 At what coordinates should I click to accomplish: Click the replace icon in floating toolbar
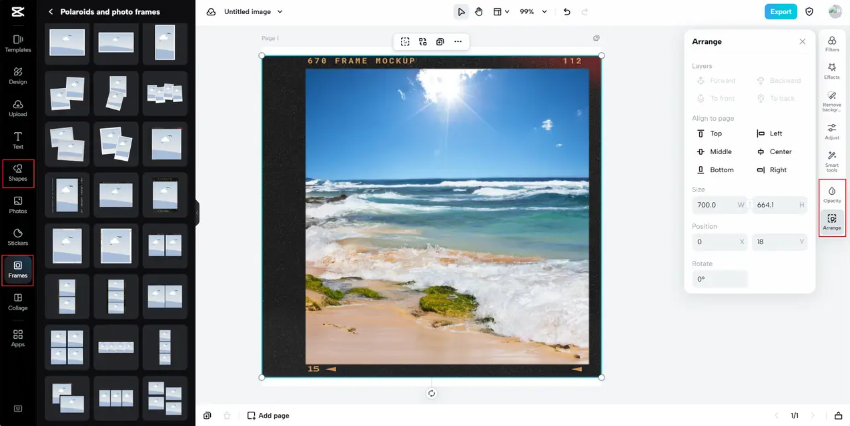pyautogui.click(x=423, y=42)
